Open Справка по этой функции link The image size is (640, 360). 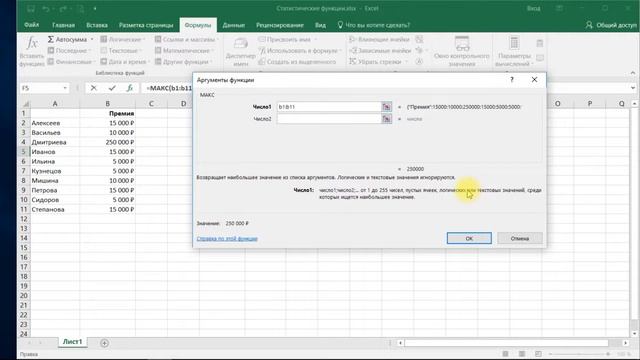click(227, 238)
